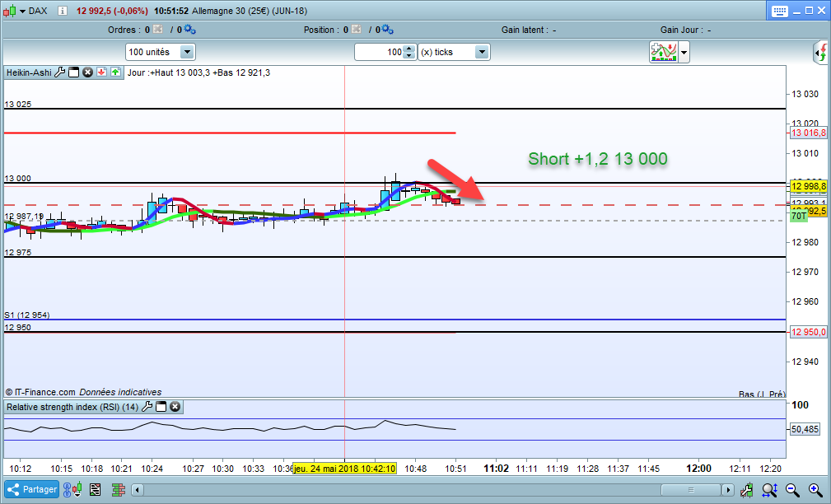Maximize the Heikin-Ashi price panel
This screenshot has width=831, height=504.
[x=73, y=72]
